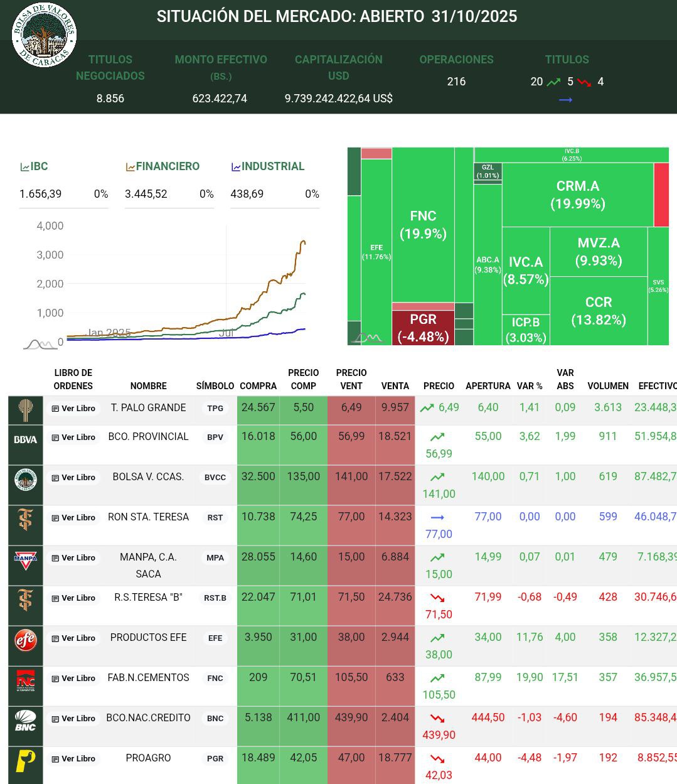Sort table by VAR % column header

point(530,386)
